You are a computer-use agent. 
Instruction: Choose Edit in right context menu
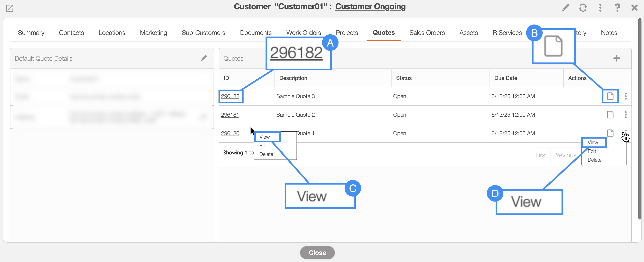pyautogui.click(x=592, y=151)
